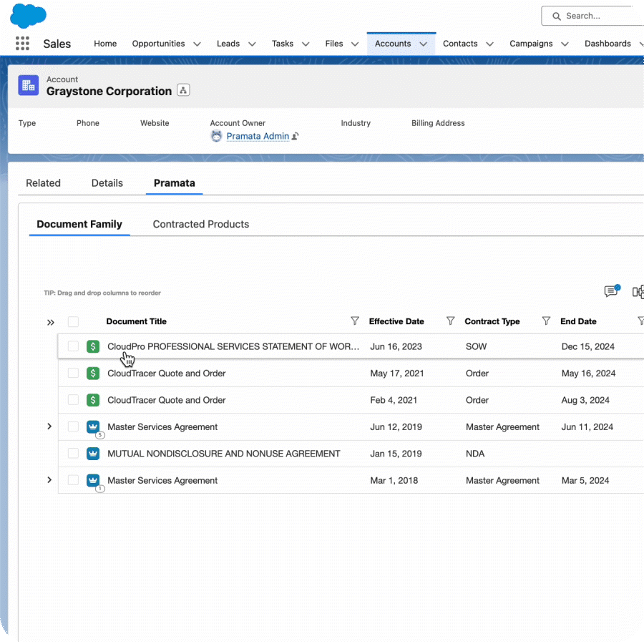Image resolution: width=644 pixels, height=644 pixels.
Task: Filter the Document Title column
Action: click(x=355, y=321)
